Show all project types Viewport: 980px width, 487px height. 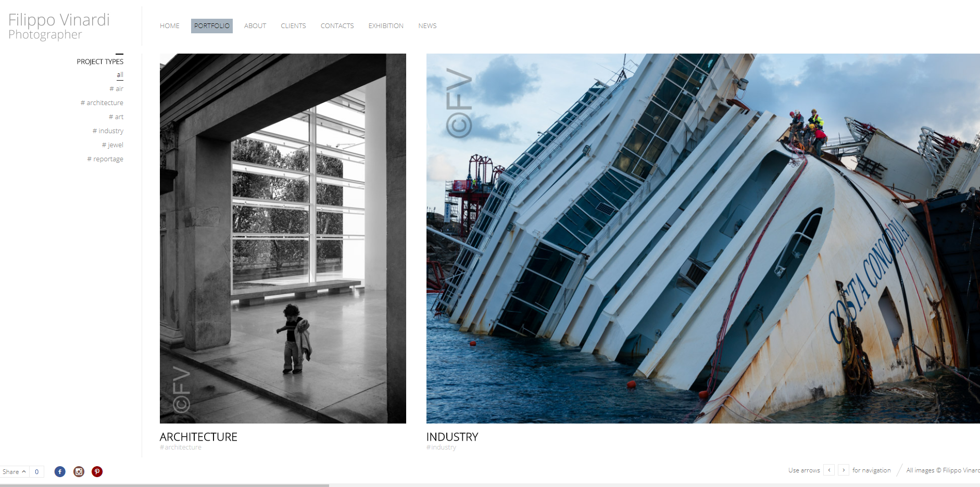(x=120, y=75)
